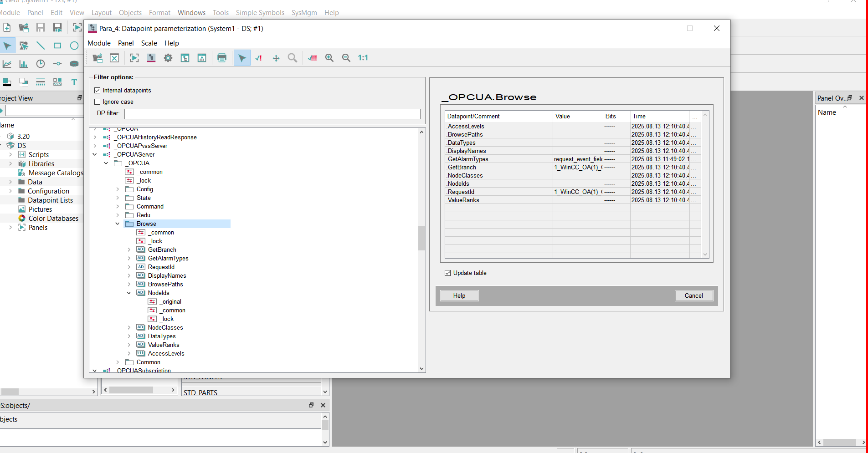The image size is (868, 453).
Task: Click the Help button below the table
Action: (459, 296)
